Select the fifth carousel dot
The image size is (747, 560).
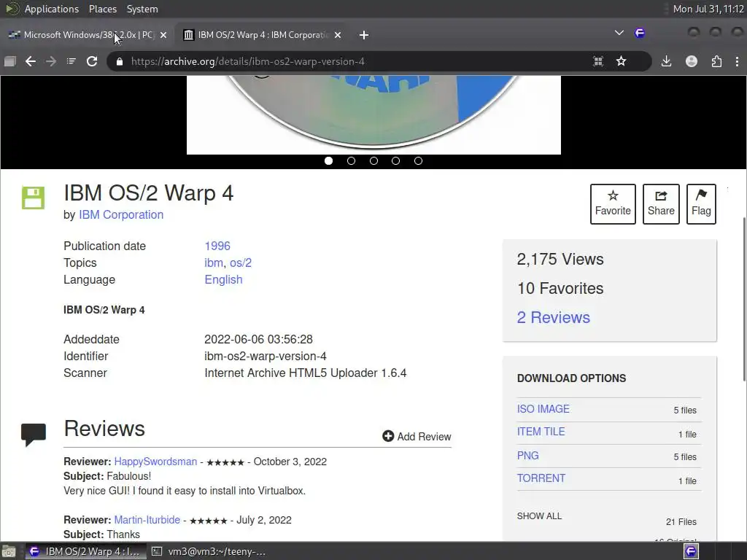[x=418, y=161]
